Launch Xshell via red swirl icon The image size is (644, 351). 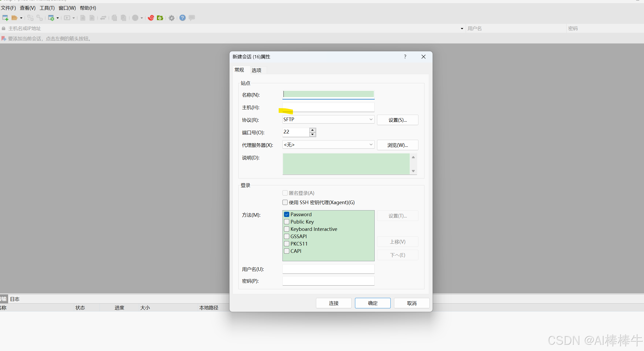pyautogui.click(x=151, y=18)
